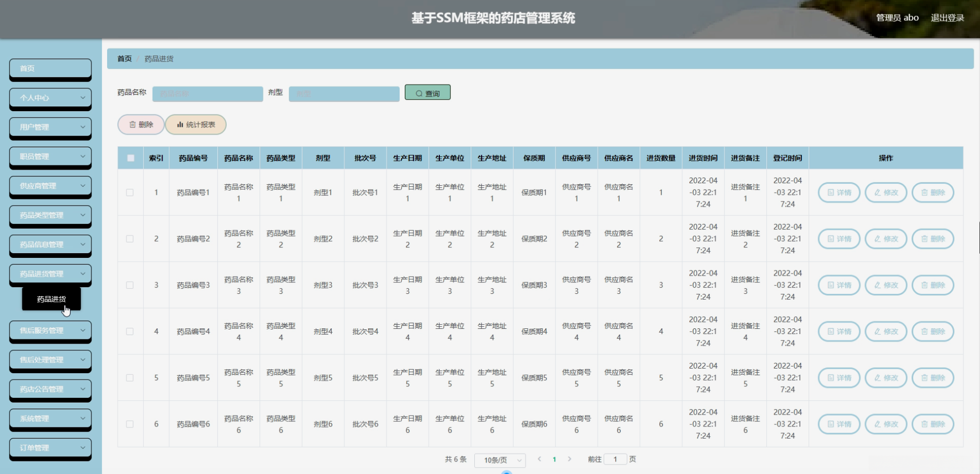
Task: Click 首页 in the breadcrumb
Action: [124, 59]
